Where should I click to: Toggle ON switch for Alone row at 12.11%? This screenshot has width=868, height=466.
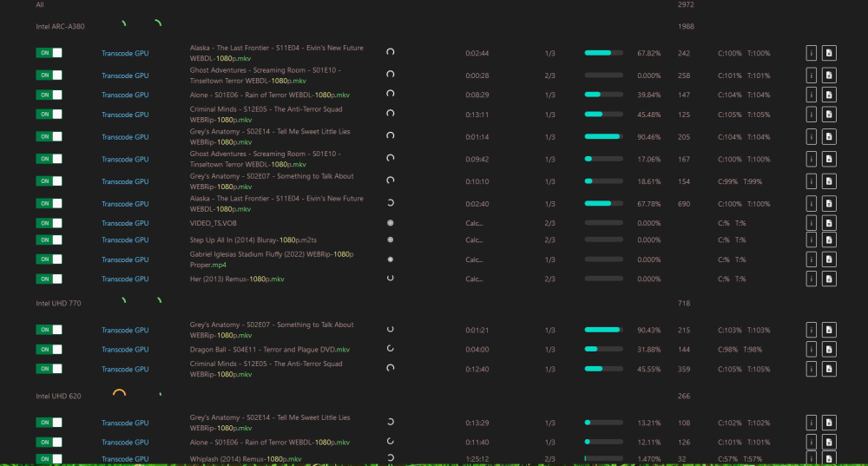coord(49,443)
